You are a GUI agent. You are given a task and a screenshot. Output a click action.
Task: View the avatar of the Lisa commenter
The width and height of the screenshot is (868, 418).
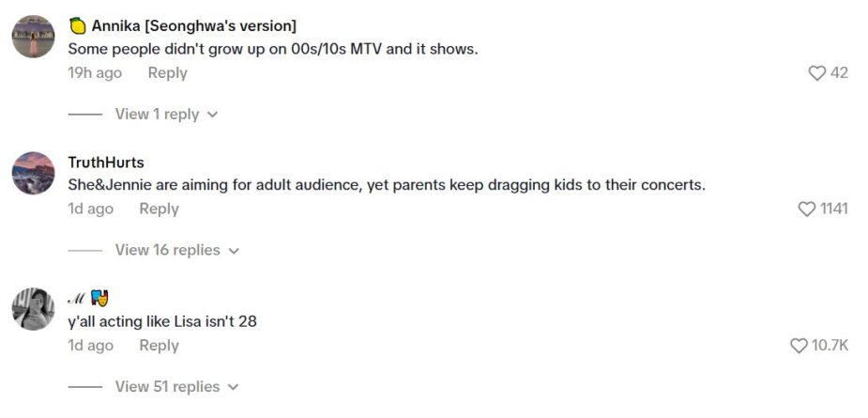[x=33, y=309]
